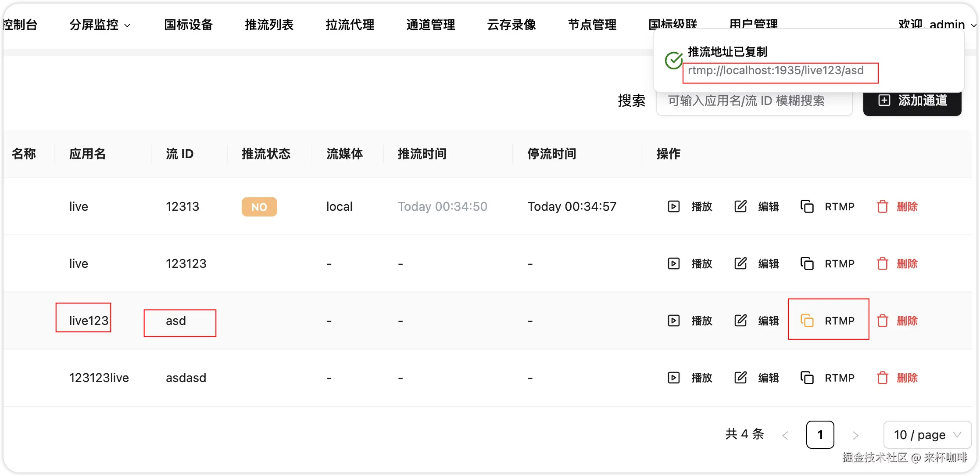Click the trash icon for stream asdasd
Image resolution: width=980 pixels, height=476 pixels.
[x=882, y=378]
